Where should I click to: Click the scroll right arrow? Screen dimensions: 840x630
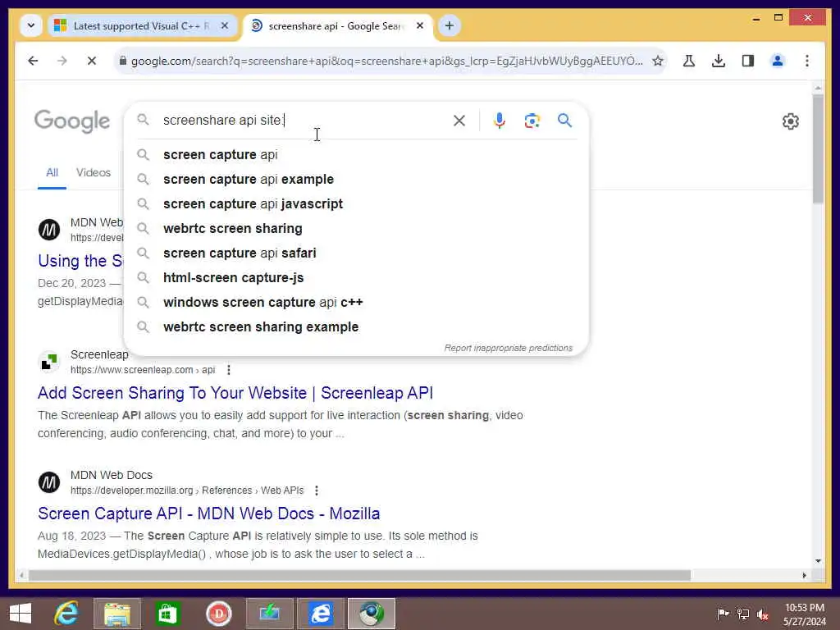[804, 575]
